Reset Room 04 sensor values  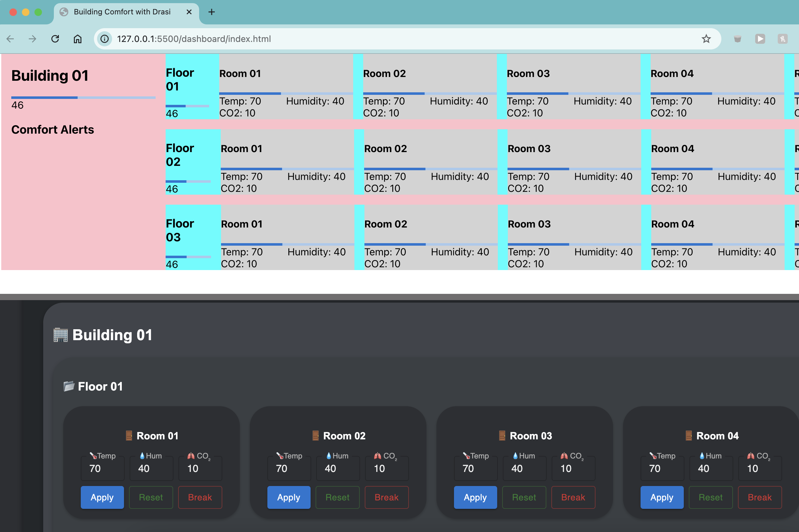(711, 497)
